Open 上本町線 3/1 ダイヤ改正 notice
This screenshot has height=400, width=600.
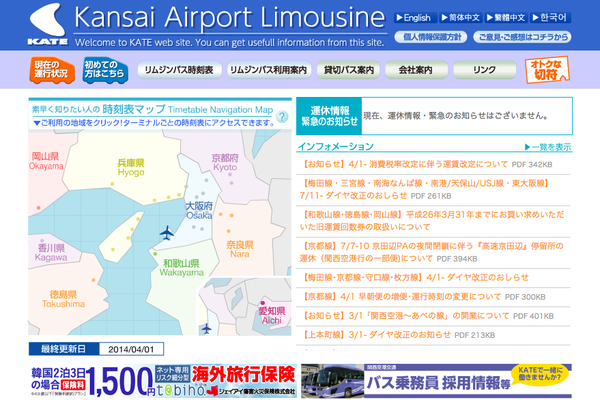click(398, 335)
